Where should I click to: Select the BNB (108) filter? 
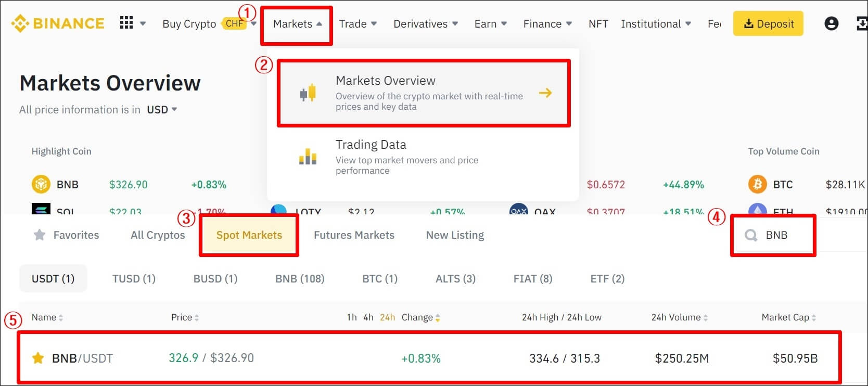[x=300, y=279]
